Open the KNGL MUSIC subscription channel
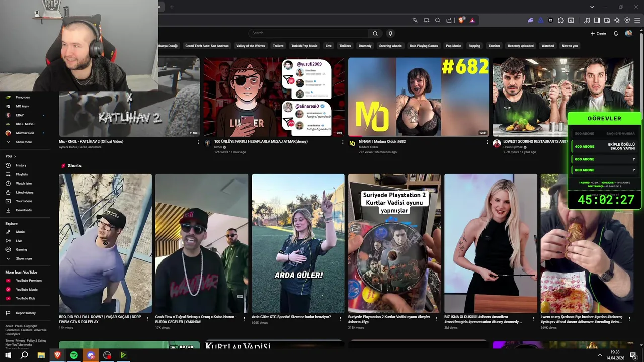Screen dimensions: 644x362 [25, 124]
